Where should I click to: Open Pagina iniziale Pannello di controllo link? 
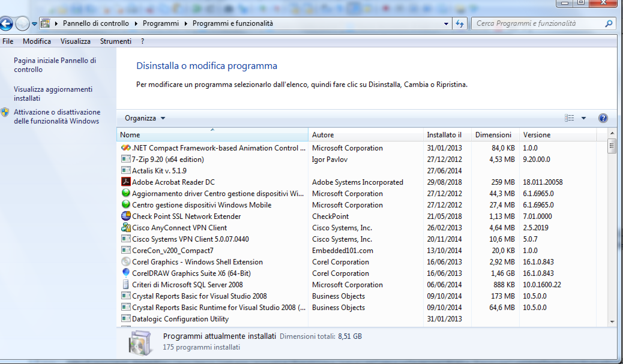click(x=55, y=65)
